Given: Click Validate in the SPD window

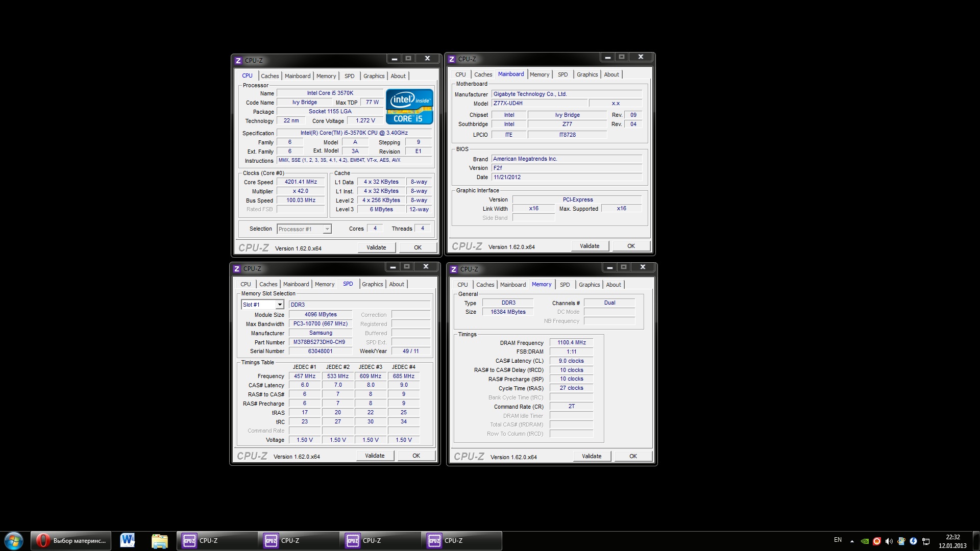Looking at the screenshot, I should tap(375, 456).
